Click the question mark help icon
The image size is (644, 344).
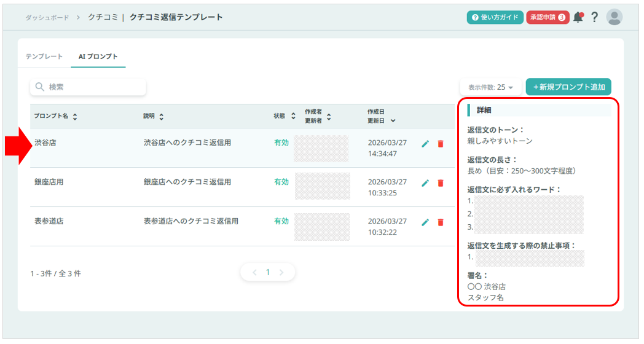pos(594,17)
